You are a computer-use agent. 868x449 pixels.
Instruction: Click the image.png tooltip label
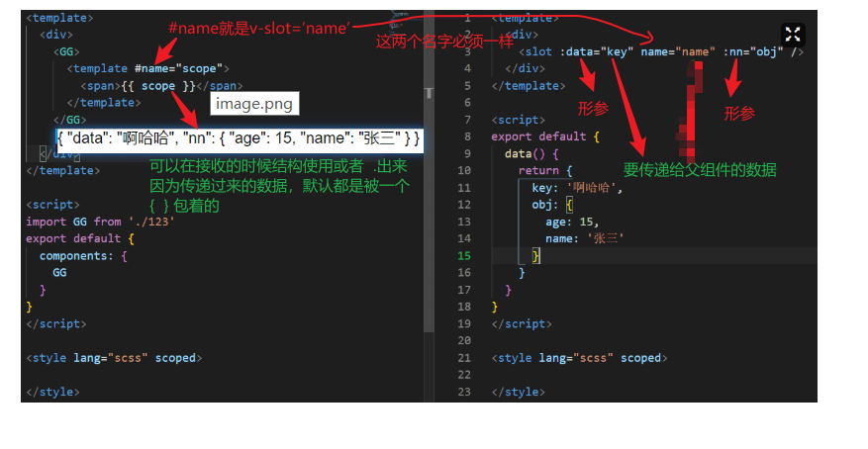pos(254,104)
